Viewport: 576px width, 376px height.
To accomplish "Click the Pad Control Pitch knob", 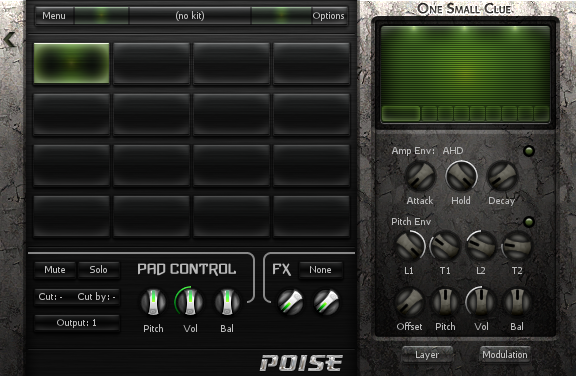I will point(153,302).
